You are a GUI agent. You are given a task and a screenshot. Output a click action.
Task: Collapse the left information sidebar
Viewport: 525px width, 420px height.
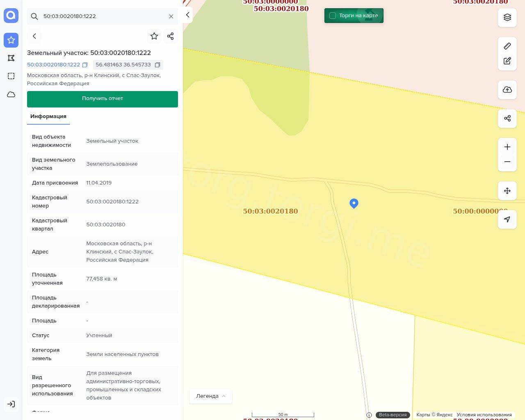pyautogui.click(x=187, y=15)
